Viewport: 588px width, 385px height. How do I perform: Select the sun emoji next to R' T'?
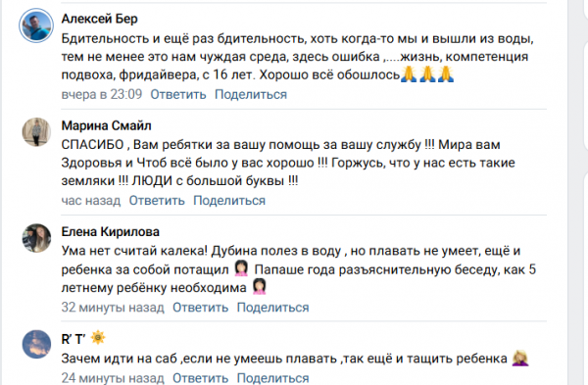click(98, 338)
